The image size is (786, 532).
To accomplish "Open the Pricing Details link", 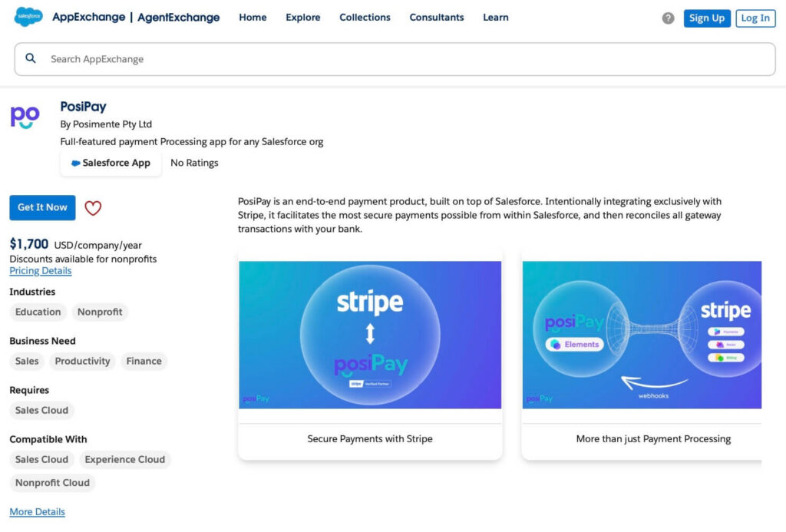I will [41, 271].
